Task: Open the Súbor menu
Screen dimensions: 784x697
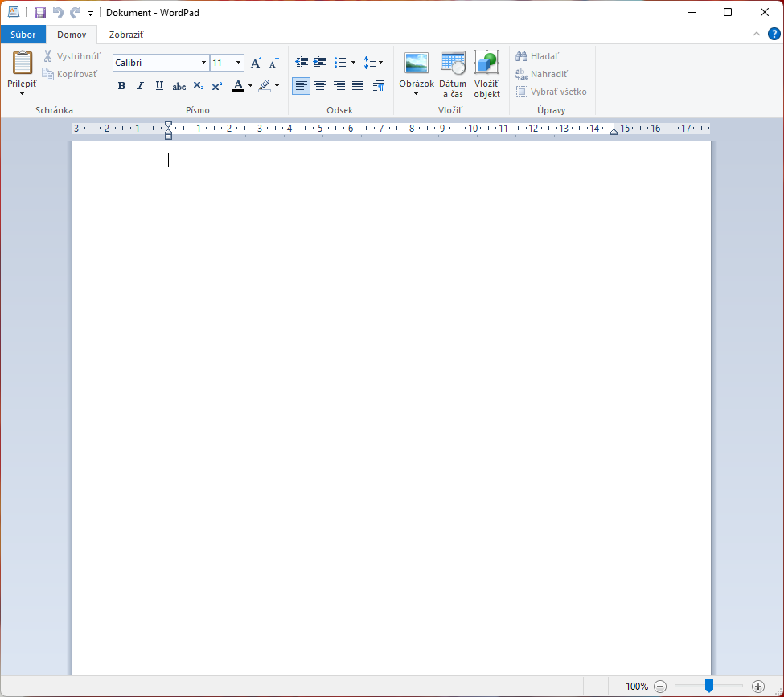Action: point(23,35)
